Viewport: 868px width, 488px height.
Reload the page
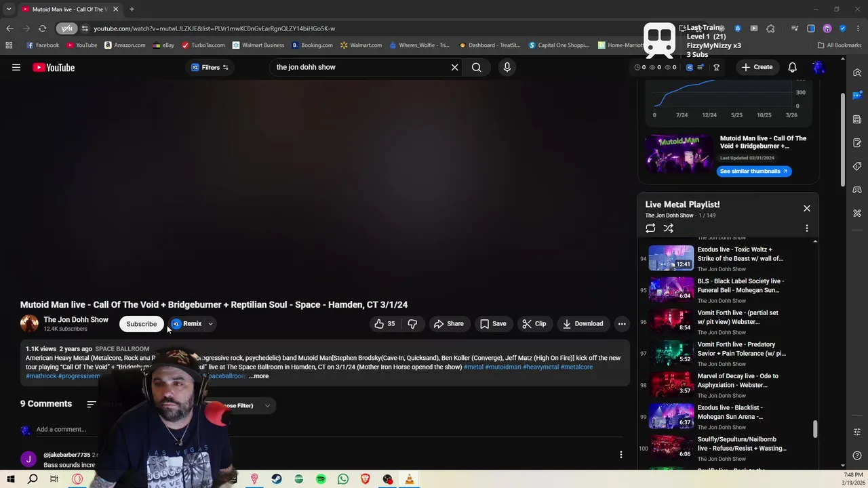42,28
